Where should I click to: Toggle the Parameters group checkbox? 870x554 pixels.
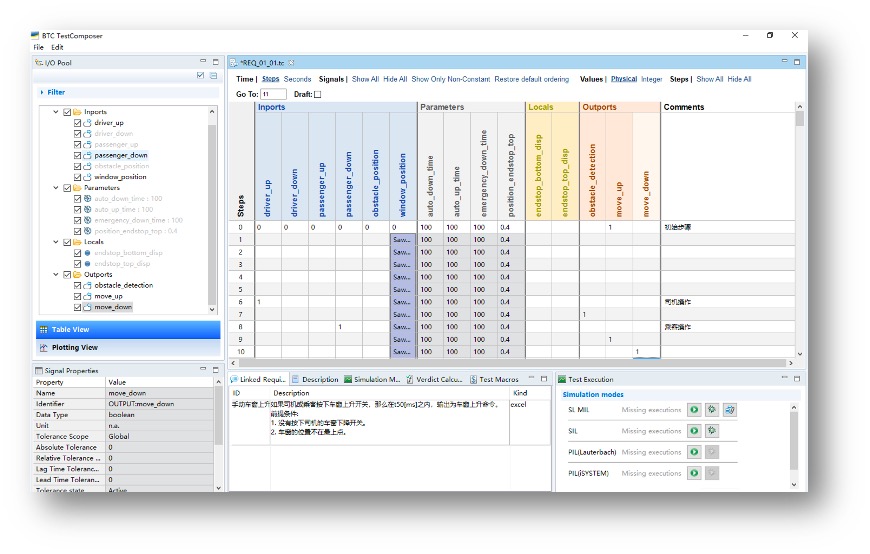pos(67,188)
